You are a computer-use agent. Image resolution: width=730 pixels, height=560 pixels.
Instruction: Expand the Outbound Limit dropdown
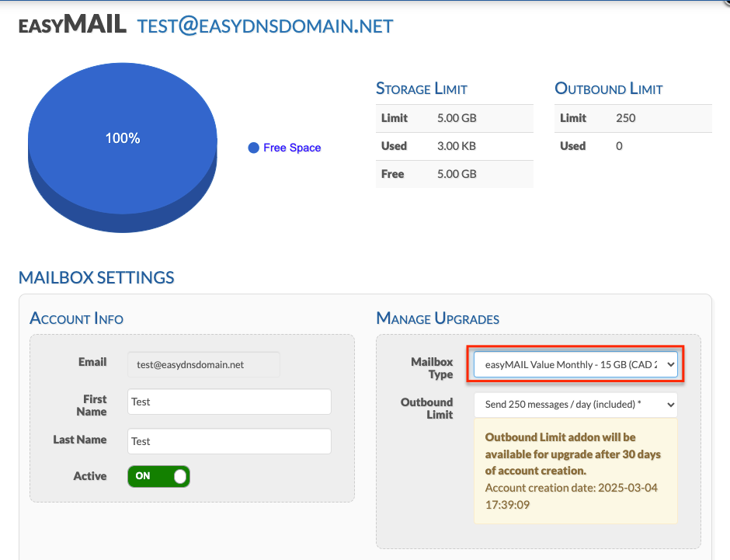(x=575, y=405)
